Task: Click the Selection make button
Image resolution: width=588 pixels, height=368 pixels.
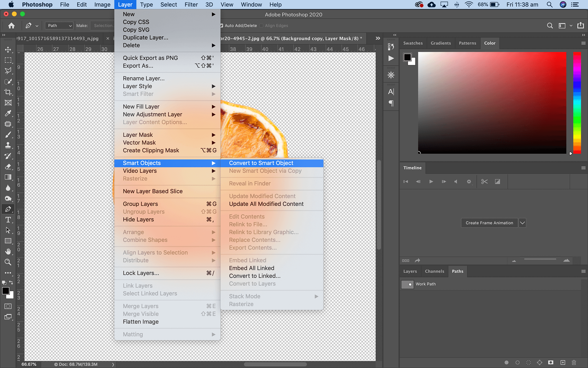Action: (x=103, y=26)
